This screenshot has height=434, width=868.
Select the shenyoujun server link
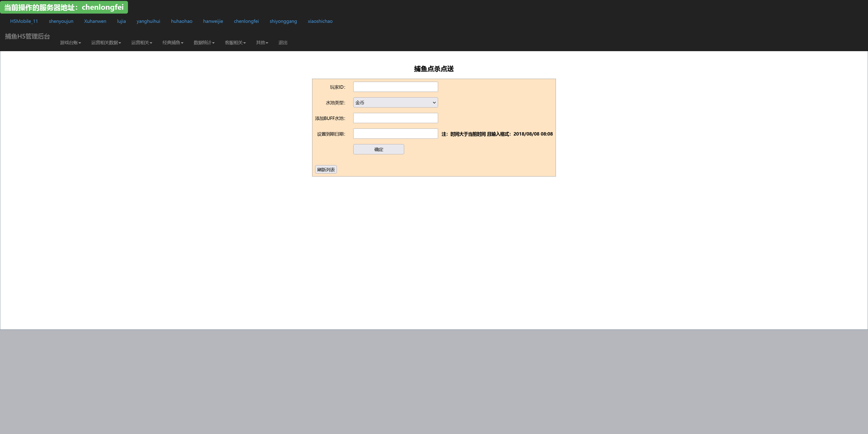(61, 21)
